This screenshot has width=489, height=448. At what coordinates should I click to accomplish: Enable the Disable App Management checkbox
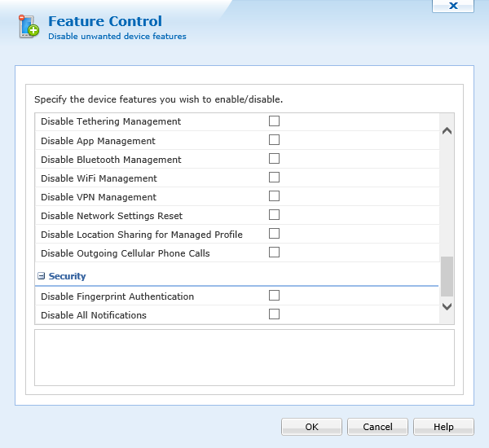point(274,139)
